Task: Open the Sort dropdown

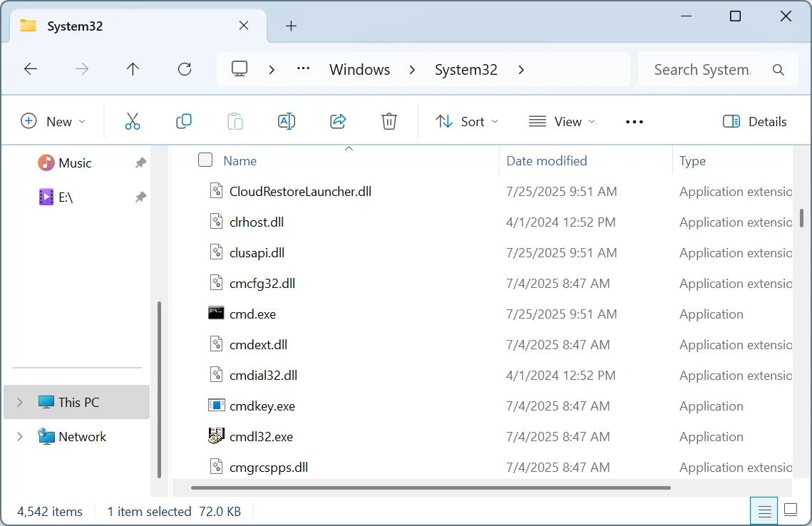Action: tap(466, 122)
